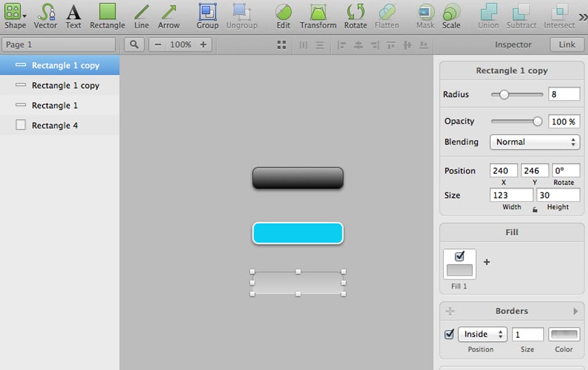Toggle the size proportions lock
This screenshot has width=588, height=370.
click(x=534, y=209)
